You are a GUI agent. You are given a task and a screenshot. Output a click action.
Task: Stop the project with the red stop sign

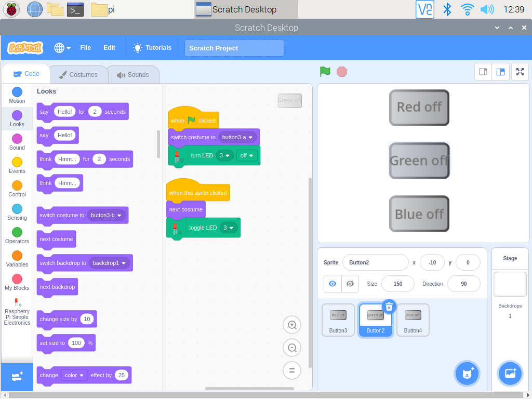(342, 72)
